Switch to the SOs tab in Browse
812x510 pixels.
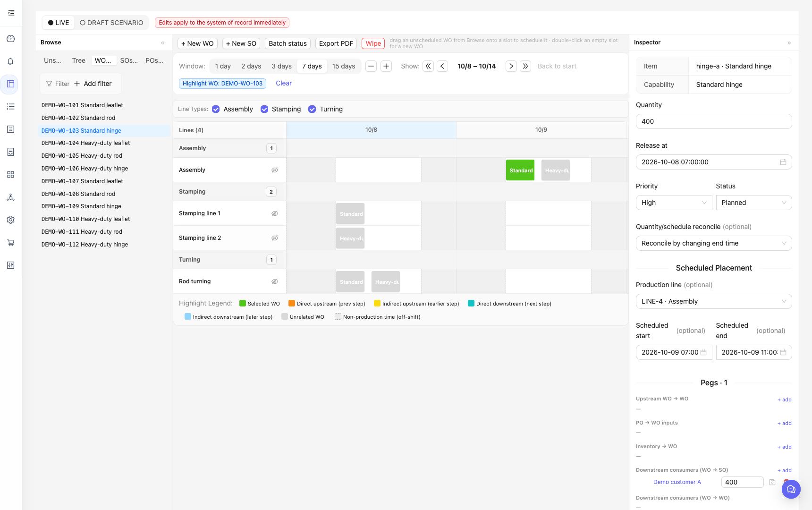click(x=129, y=60)
